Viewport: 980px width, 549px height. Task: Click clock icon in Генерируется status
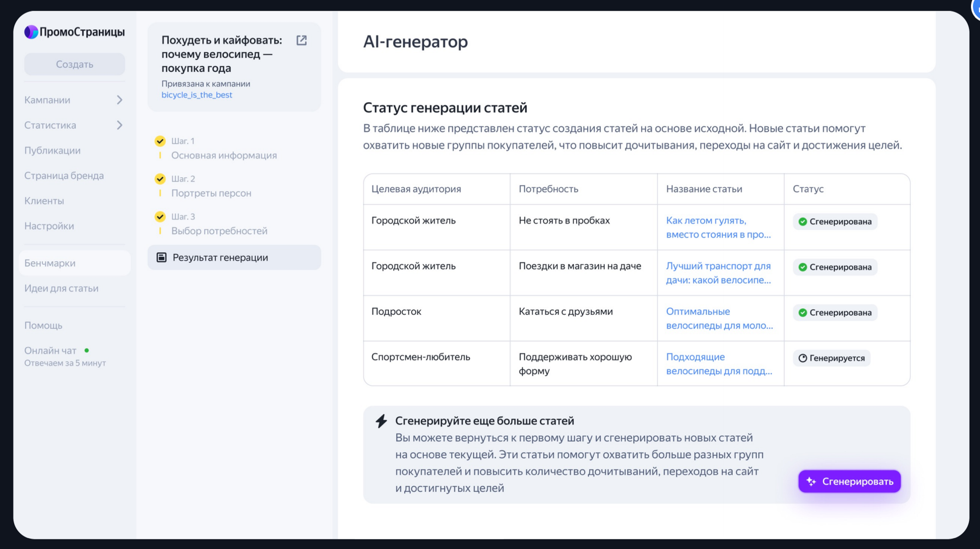[x=803, y=358]
